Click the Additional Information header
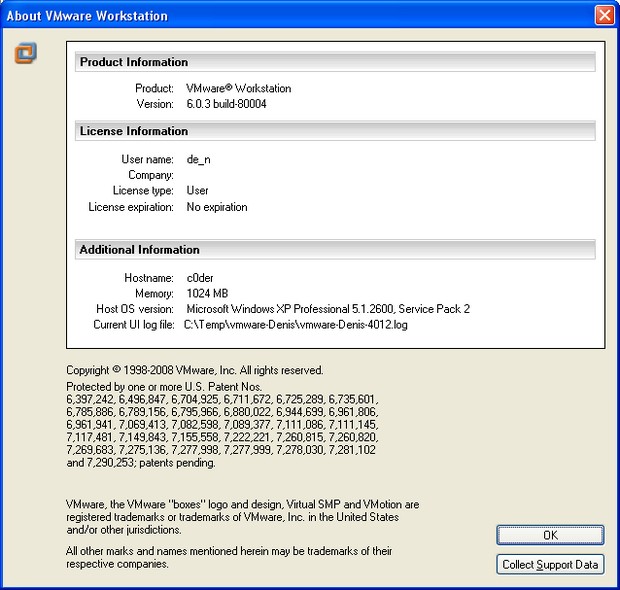This screenshot has height=590, width=620. [335, 250]
